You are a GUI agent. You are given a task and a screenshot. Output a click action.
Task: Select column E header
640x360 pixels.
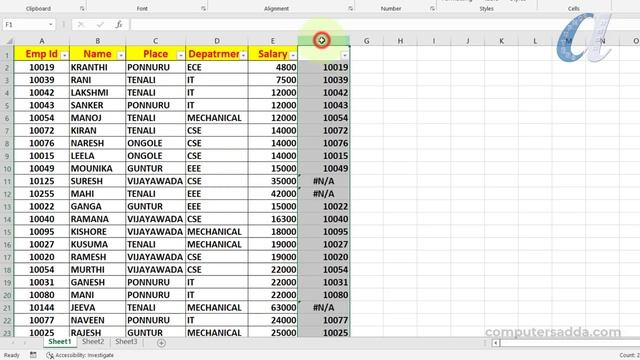pyautogui.click(x=273, y=41)
